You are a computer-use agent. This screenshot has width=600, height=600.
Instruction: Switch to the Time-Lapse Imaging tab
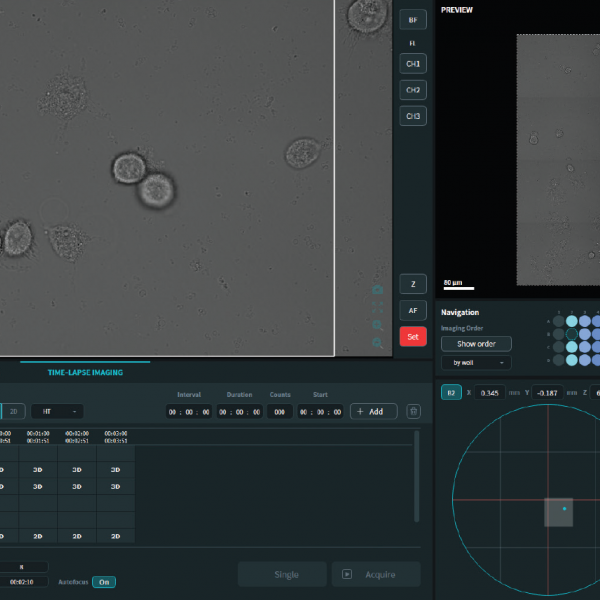85,372
